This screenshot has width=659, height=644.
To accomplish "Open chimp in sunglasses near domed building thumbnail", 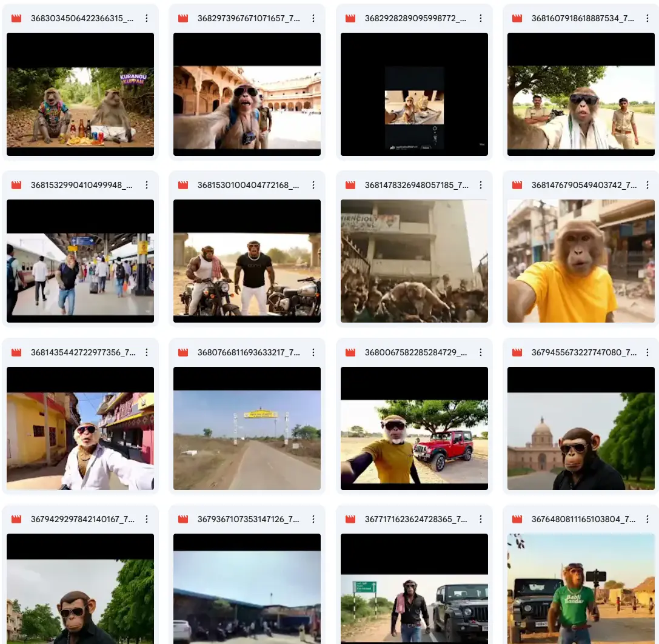I will [581, 428].
